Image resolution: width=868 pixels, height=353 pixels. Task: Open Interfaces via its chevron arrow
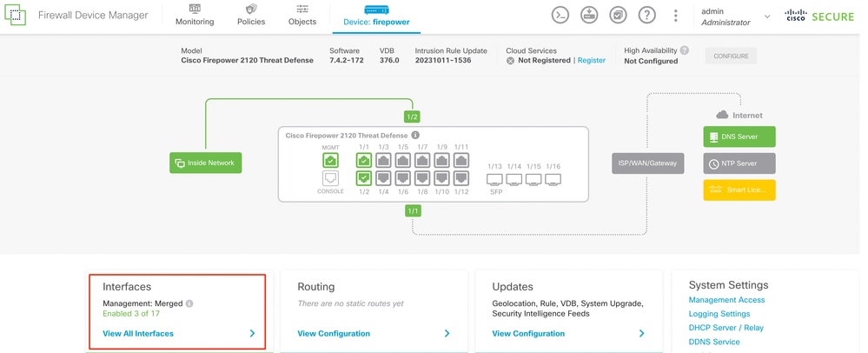click(252, 334)
